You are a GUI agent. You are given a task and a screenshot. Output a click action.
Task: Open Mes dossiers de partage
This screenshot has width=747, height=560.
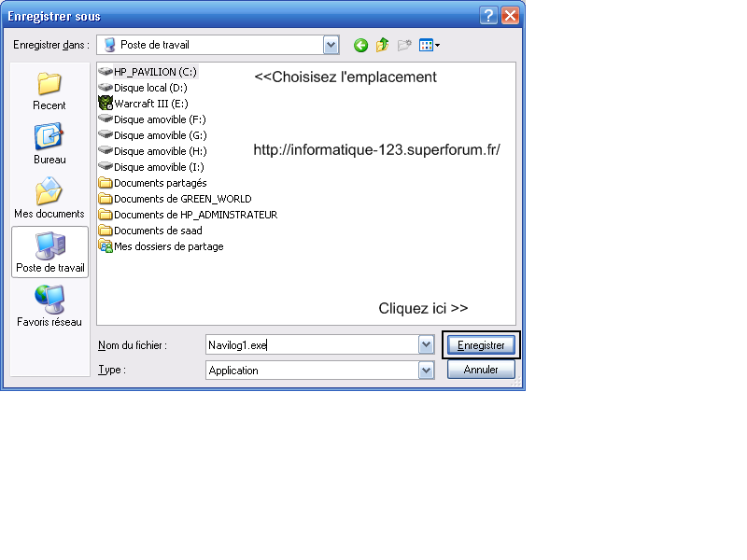(161, 246)
